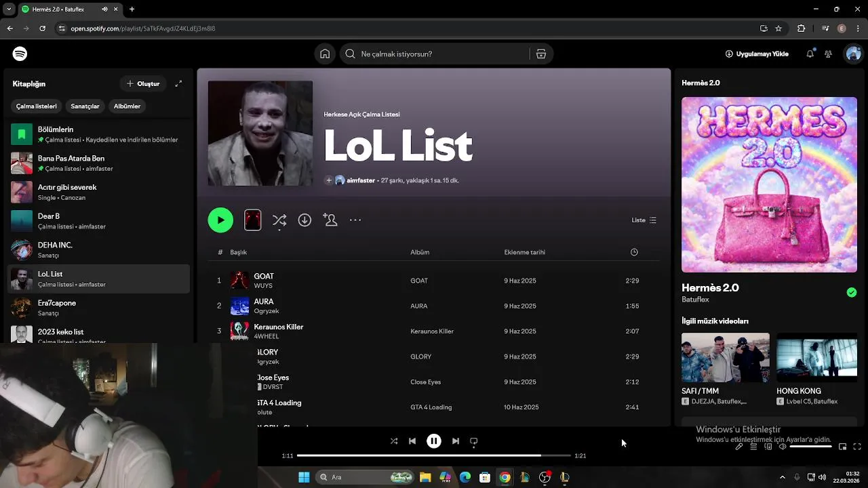Open the aimfaster profile link
The image size is (868, 488).
tap(361, 180)
